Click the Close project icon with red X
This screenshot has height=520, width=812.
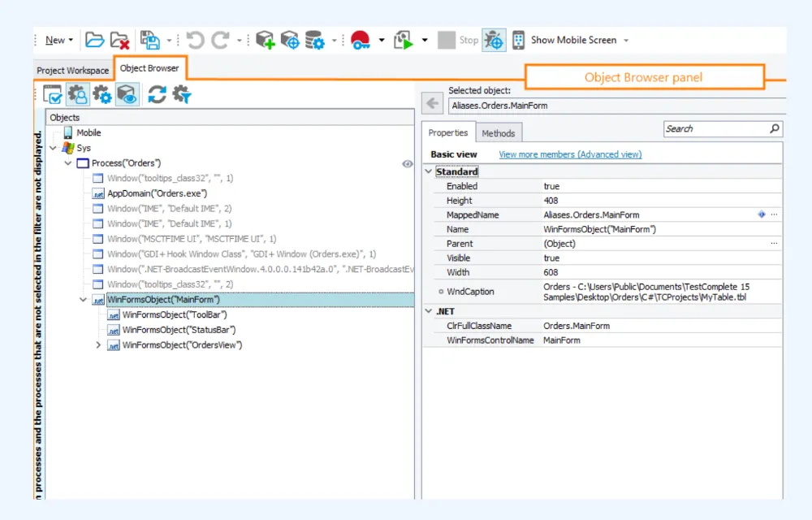[119, 41]
